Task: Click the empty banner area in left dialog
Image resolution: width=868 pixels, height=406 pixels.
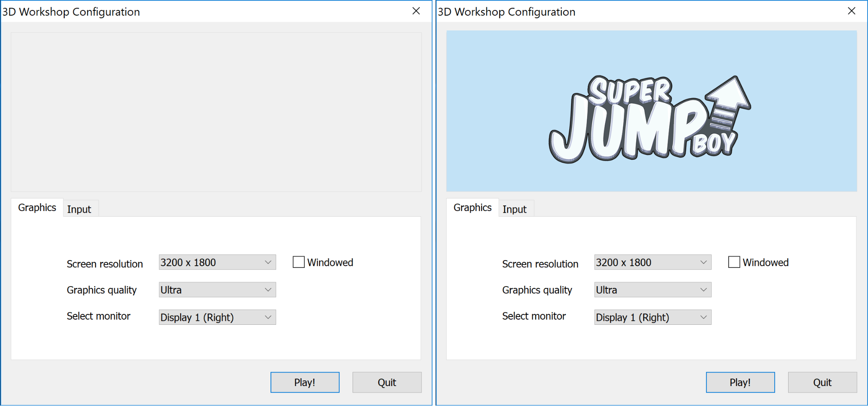Action: point(216,112)
